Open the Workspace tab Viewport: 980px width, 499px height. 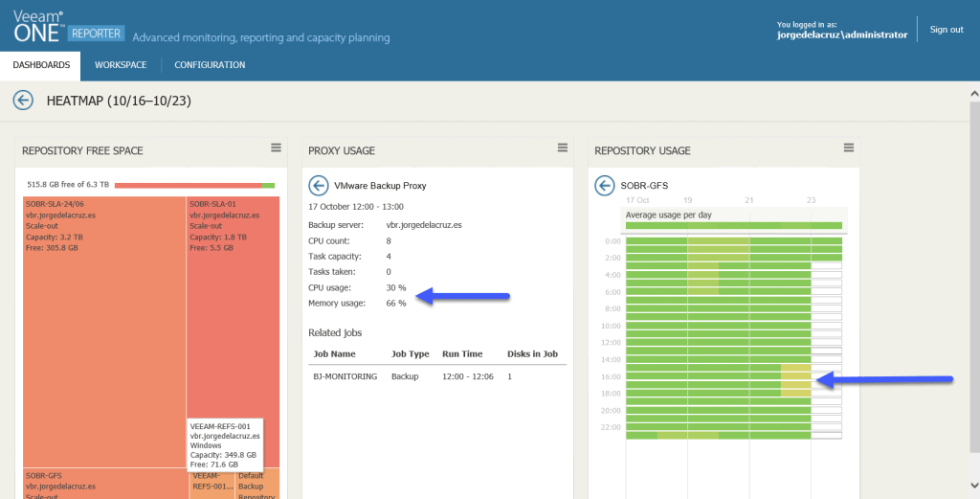(x=121, y=65)
